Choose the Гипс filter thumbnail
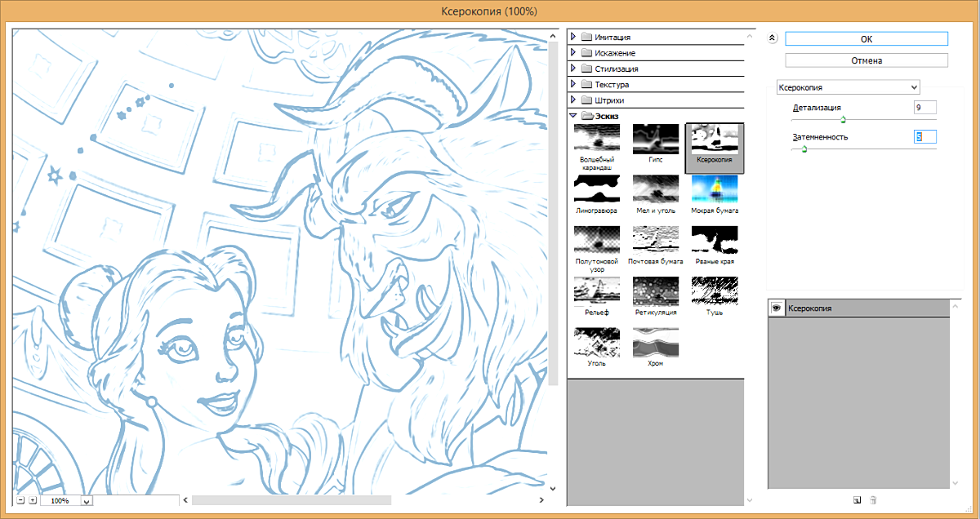980x519 pixels. [656, 139]
